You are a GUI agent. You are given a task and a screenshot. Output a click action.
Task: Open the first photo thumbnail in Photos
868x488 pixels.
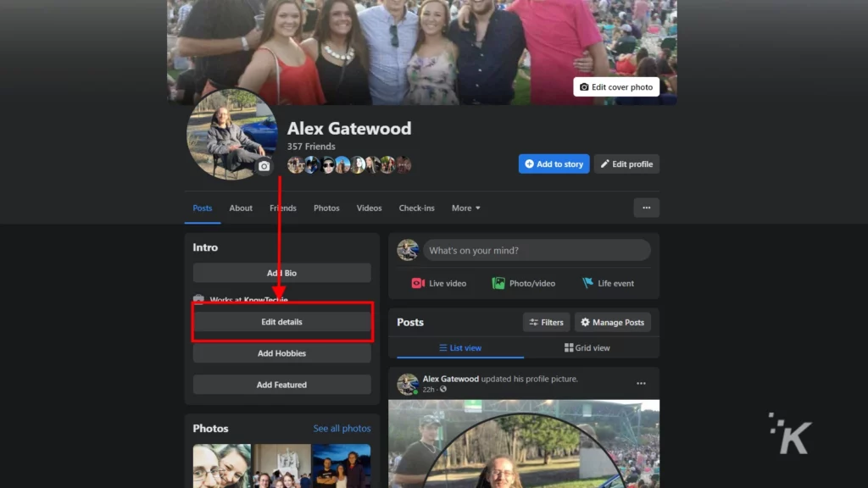click(x=221, y=466)
